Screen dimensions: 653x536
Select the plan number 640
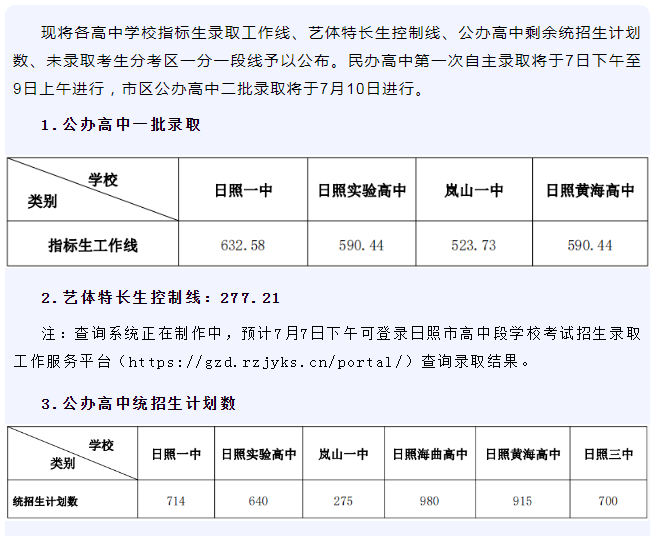258,501
